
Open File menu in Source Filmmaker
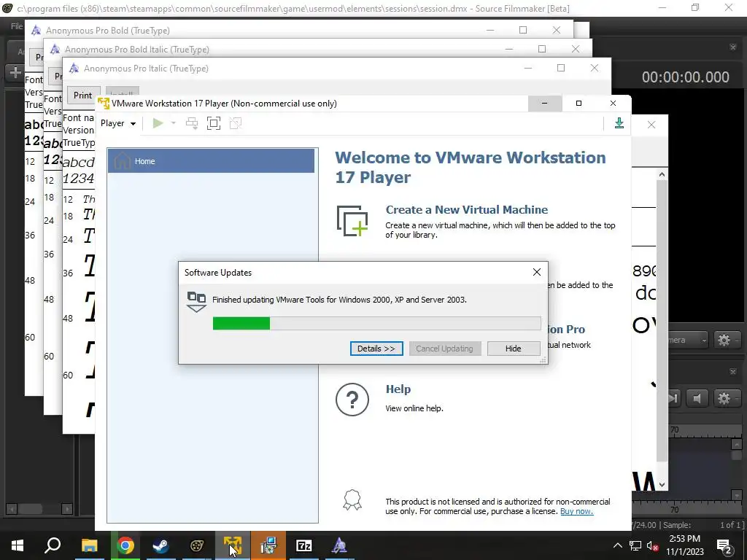pos(17,26)
